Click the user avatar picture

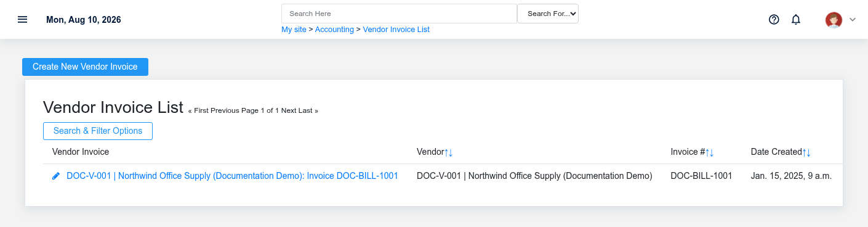pos(834,20)
